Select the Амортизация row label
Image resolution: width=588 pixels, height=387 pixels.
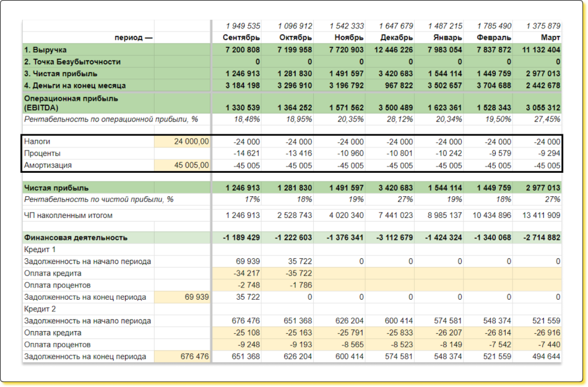pyautogui.click(x=48, y=165)
